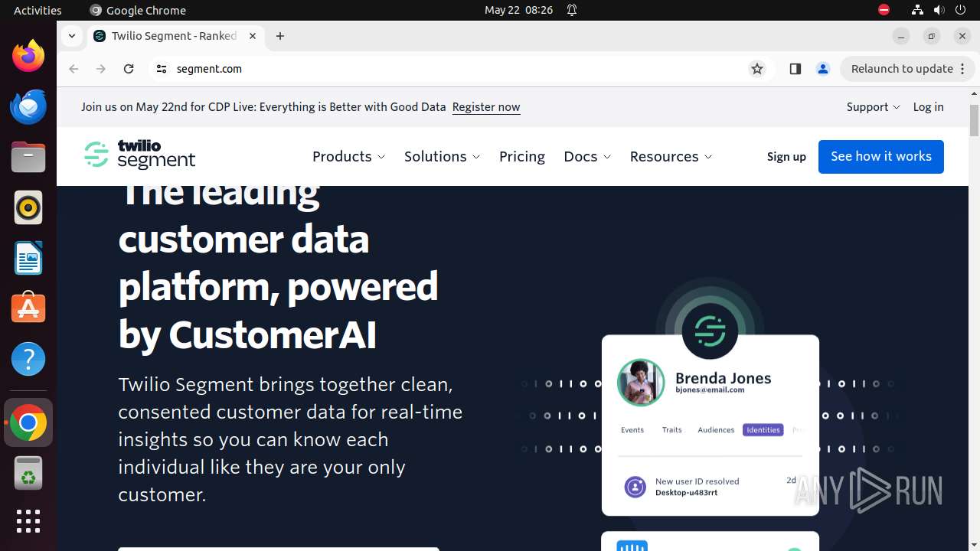Image resolution: width=980 pixels, height=551 pixels.
Task: Click See how it works button
Action: [881, 156]
